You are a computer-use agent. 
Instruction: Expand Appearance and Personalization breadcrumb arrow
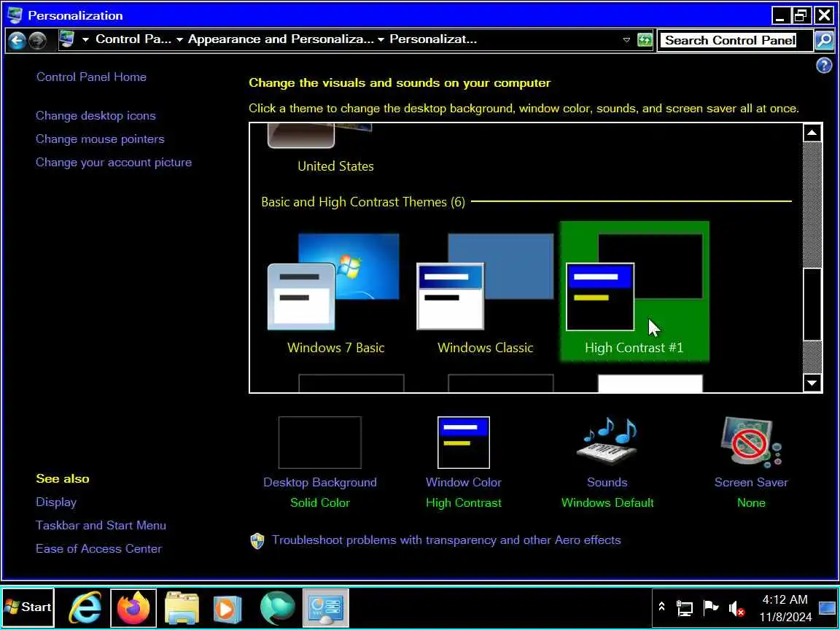pyautogui.click(x=381, y=39)
